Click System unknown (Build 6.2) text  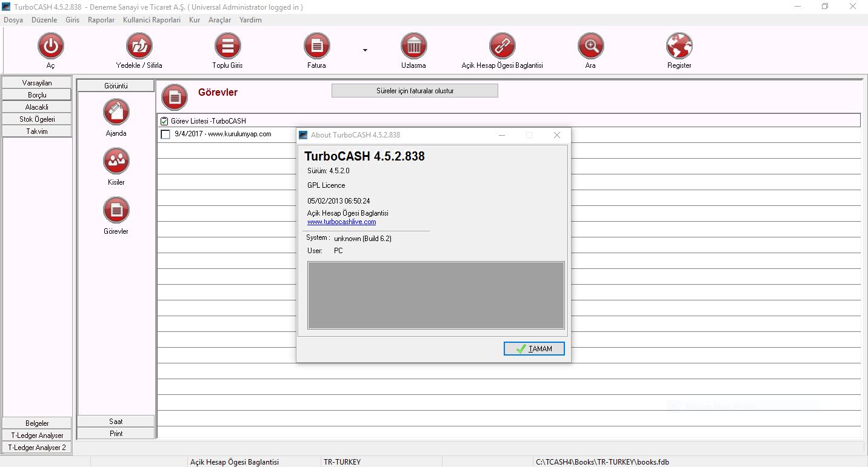pos(349,238)
